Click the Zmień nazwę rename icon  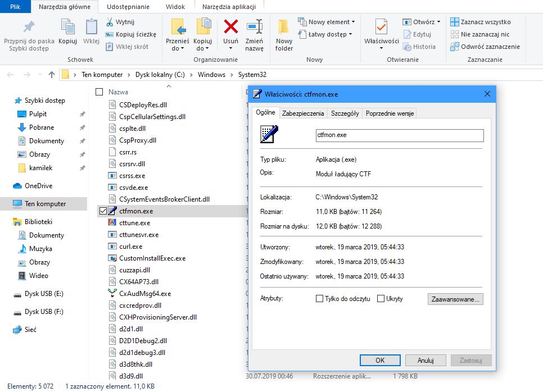click(254, 26)
